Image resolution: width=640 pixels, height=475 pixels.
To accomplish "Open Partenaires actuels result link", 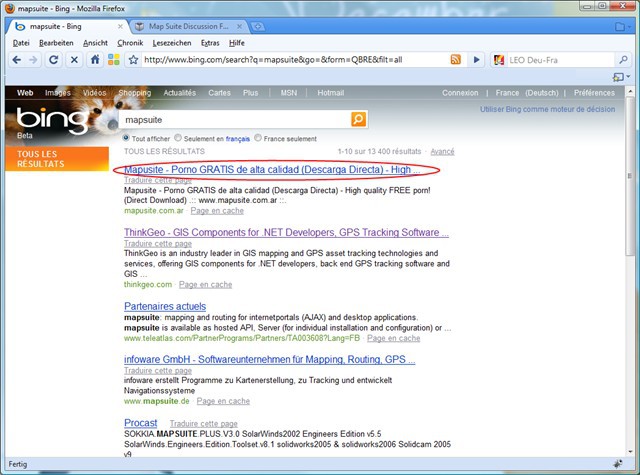I will 165,306.
